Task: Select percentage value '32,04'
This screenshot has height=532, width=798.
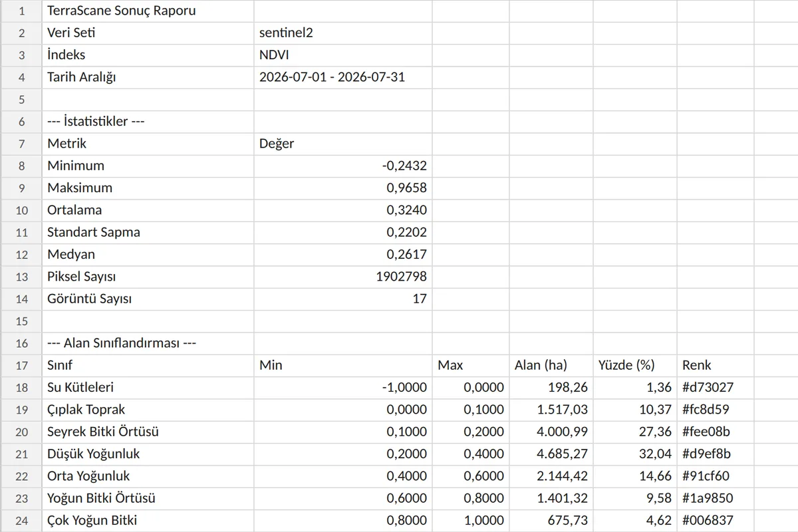Action: tap(635, 454)
